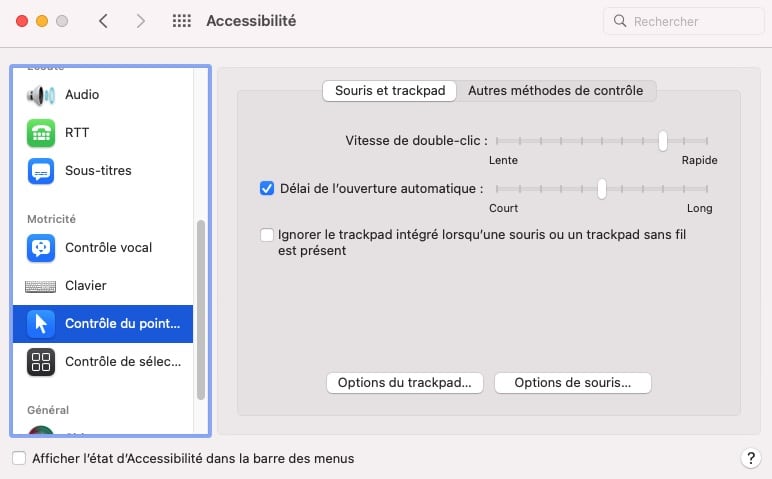This screenshot has width=772, height=479.
Task: Switch to Autres méthodes de contrôle tab
Action: [x=556, y=91]
